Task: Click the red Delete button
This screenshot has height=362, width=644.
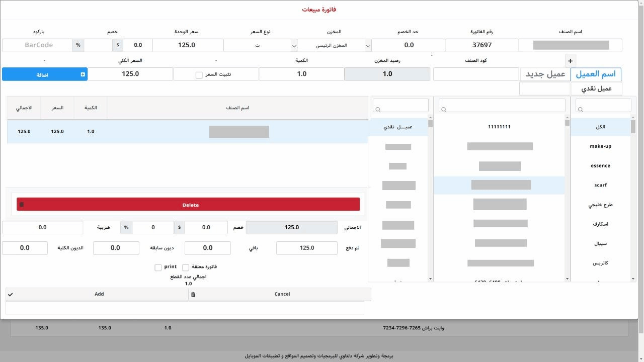Action: tap(188, 205)
